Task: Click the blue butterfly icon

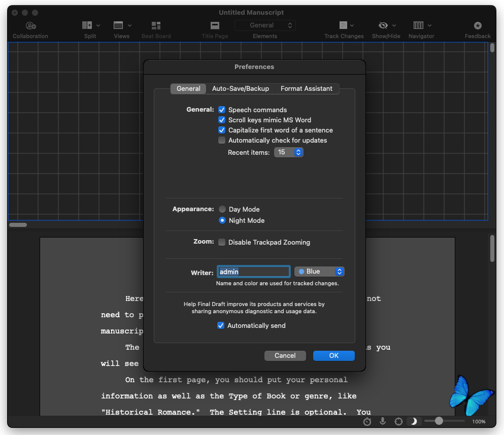Action: click(x=471, y=395)
